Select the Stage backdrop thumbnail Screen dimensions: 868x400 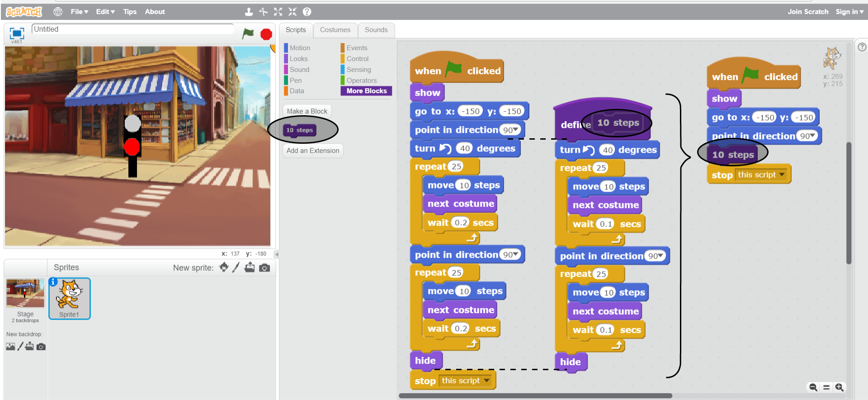[x=25, y=294]
